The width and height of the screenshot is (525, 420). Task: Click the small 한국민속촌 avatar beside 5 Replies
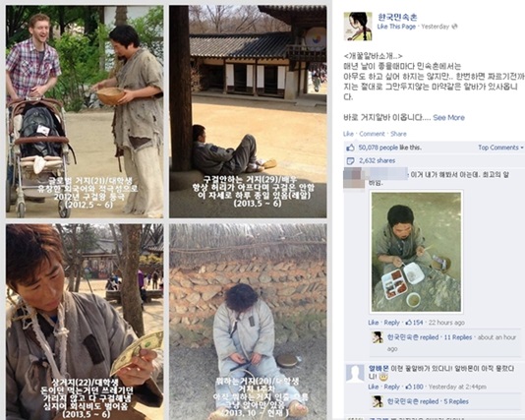(x=378, y=401)
